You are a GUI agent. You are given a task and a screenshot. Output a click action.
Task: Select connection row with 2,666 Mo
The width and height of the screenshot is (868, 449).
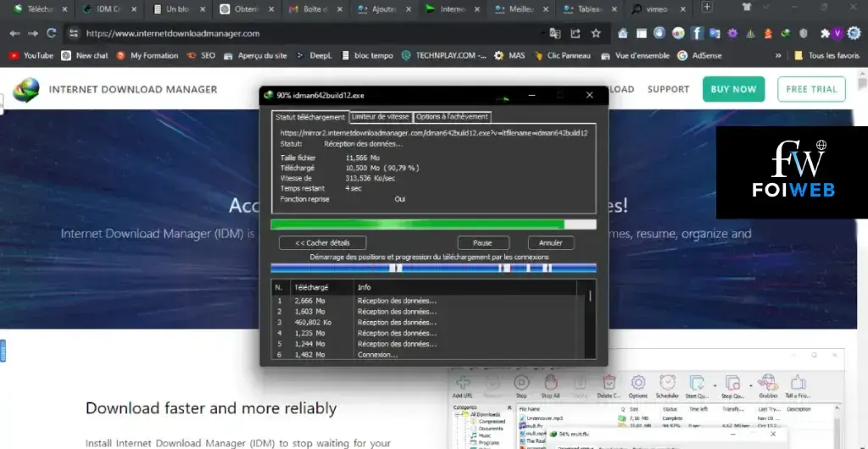click(427, 301)
